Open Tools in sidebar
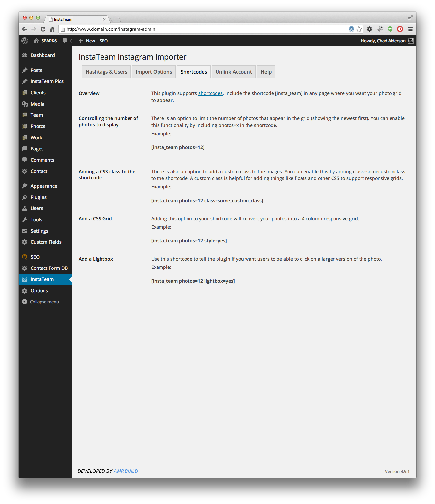435x504 pixels. click(x=45, y=220)
